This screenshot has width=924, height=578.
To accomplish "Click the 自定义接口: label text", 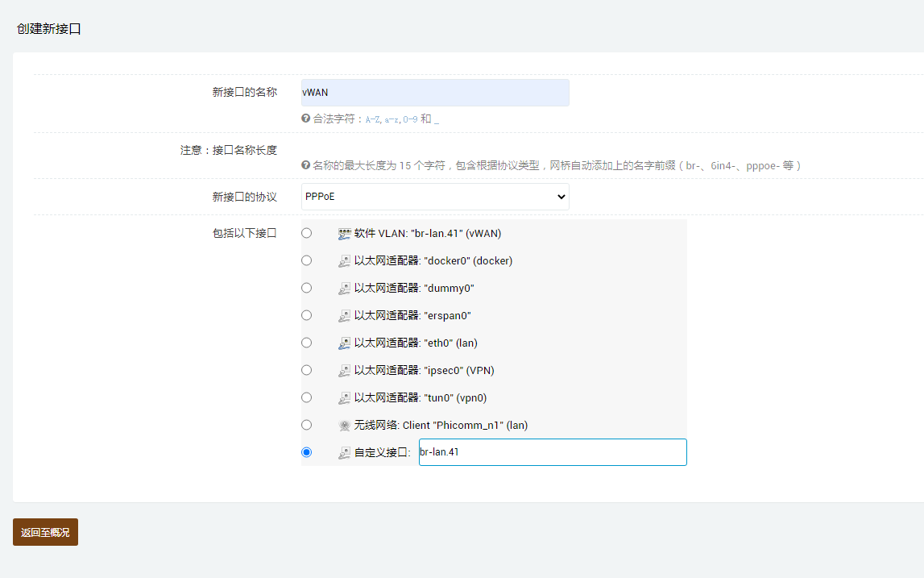I will (383, 452).
